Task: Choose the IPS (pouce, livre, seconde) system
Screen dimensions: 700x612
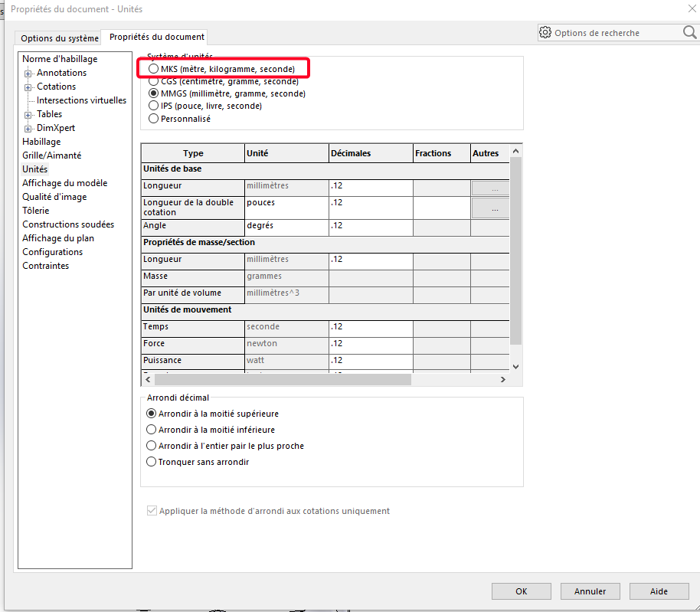Action: (154, 106)
